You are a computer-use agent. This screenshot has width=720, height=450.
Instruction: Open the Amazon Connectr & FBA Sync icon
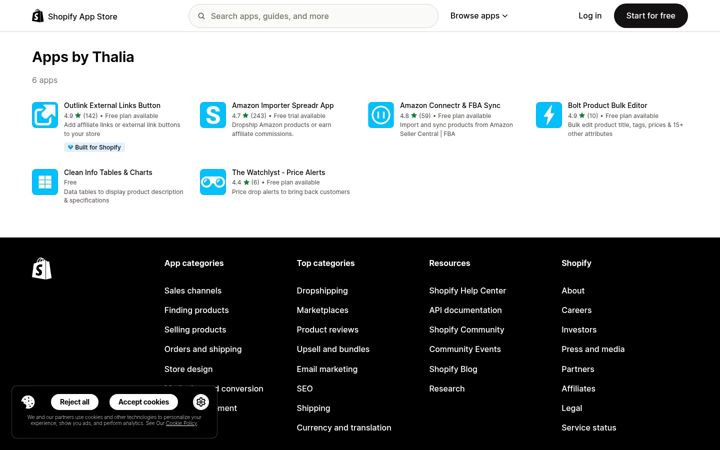tap(381, 115)
